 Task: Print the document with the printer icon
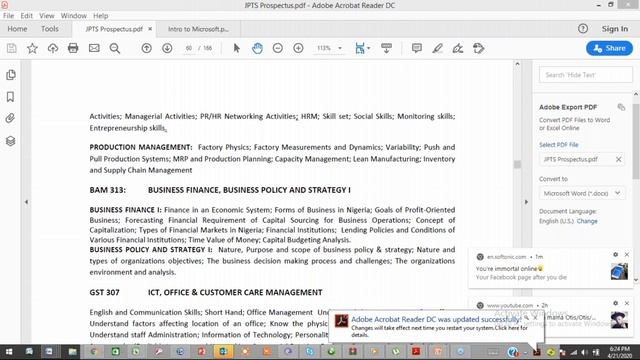73,48
